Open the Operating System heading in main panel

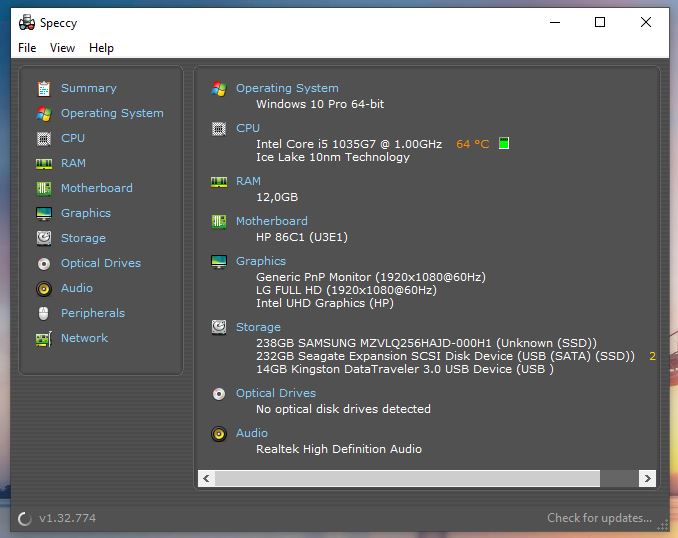pos(287,88)
